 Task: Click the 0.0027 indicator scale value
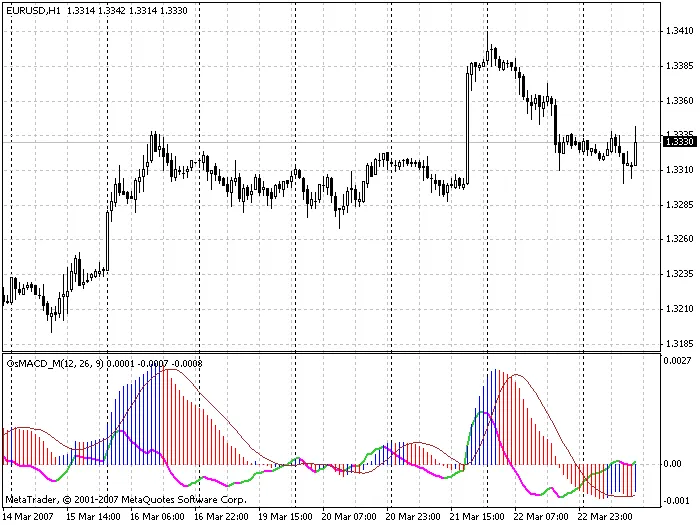[679, 360]
